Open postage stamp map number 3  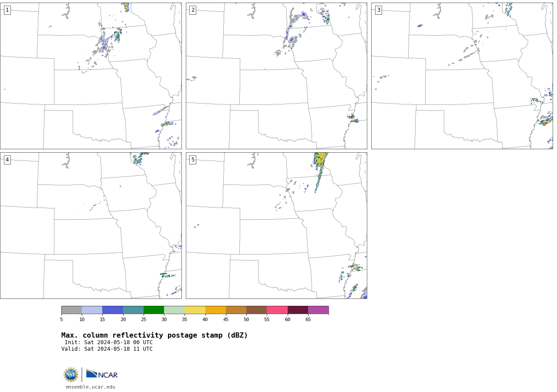(x=462, y=76)
